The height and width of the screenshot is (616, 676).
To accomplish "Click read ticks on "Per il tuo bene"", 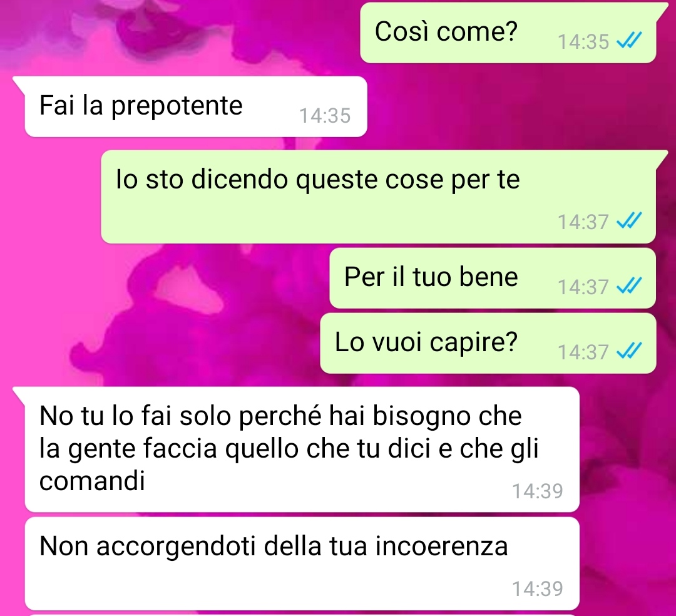I will [630, 285].
